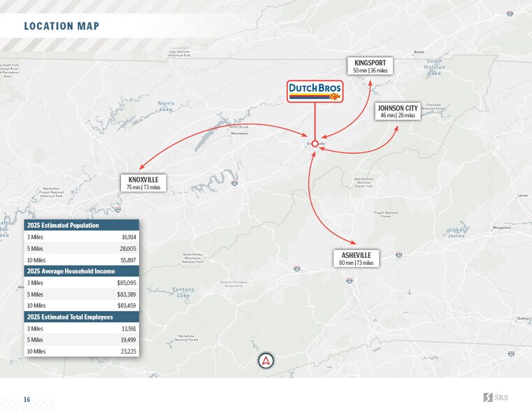Click the Pisgah National Forest label

point(386,215)
